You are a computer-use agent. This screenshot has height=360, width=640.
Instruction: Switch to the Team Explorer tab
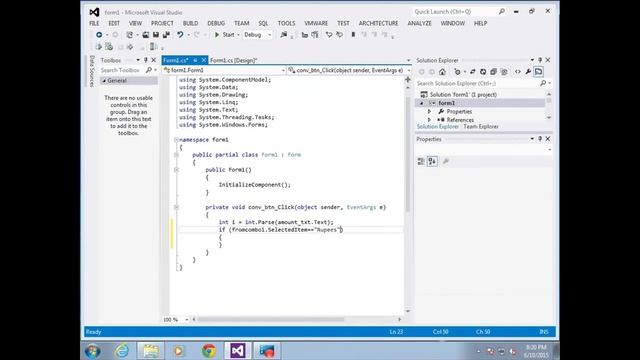tap(481, 127)
